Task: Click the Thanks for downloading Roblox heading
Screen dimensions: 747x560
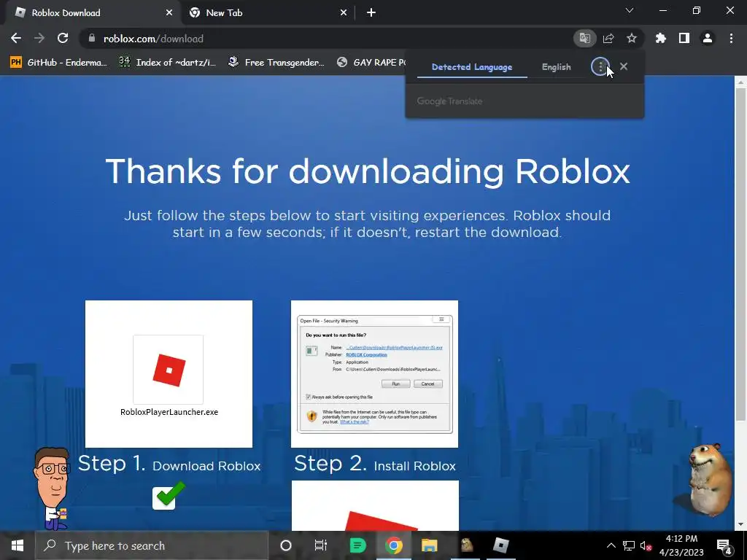Action: coord(368,171)
